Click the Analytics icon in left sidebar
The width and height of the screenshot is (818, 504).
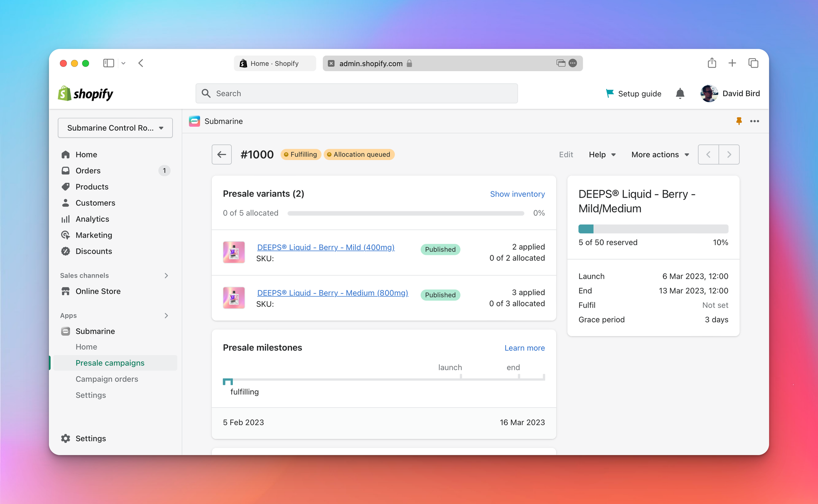coord(66,218)
